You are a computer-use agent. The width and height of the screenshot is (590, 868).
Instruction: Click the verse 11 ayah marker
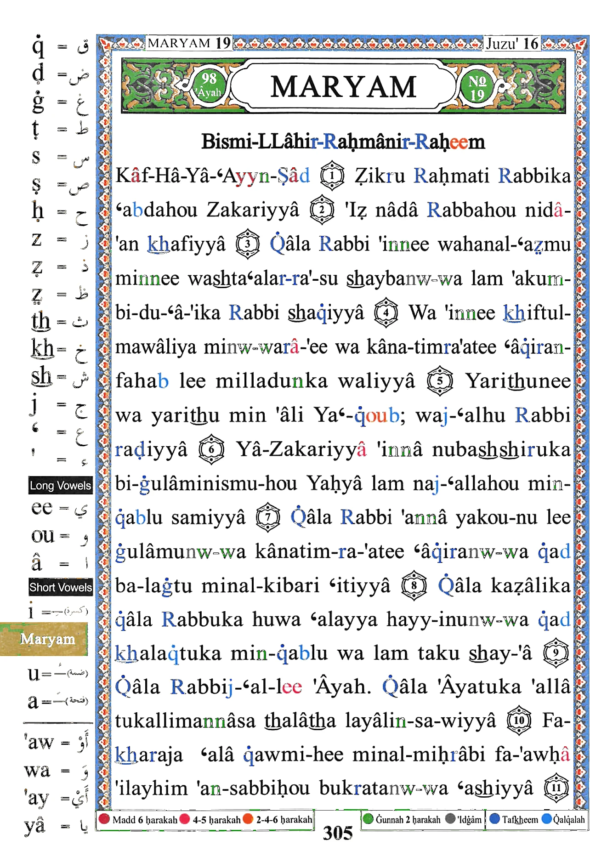[x=556, y=789]
